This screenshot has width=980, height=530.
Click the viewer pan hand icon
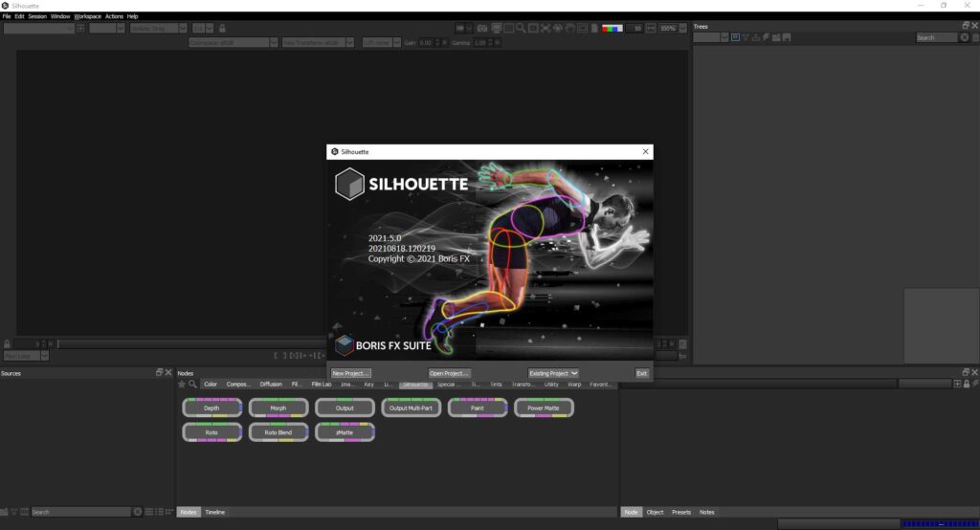[x=570, y=28]
